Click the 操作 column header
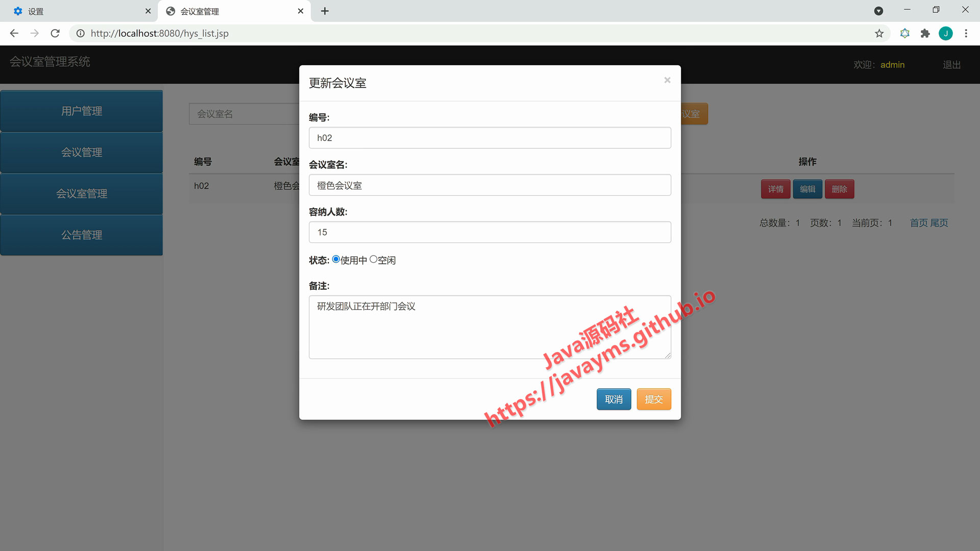The width and height of the screenshot is (980, 551). point(807,162)
